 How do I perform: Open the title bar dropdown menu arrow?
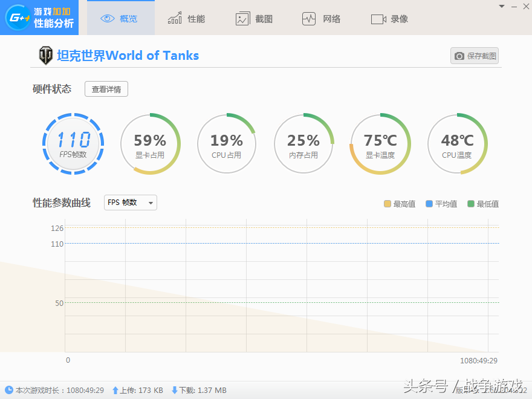click(x=501, y=6)
